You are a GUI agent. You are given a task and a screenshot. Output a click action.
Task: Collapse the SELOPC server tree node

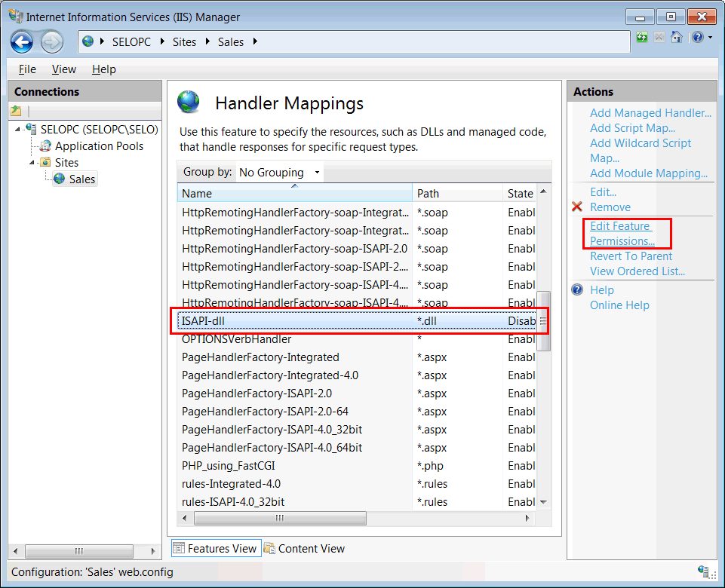tap(17, 130)
